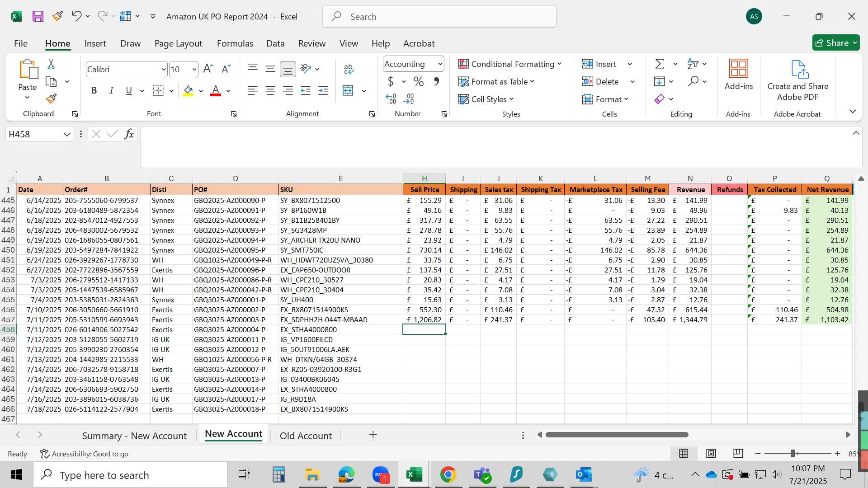Toggle Bold formatting
868x488 pixels.
[x=94, y=91]
